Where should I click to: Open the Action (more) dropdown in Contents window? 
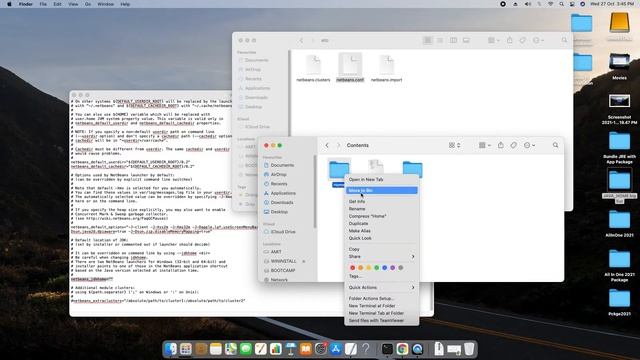529,145
